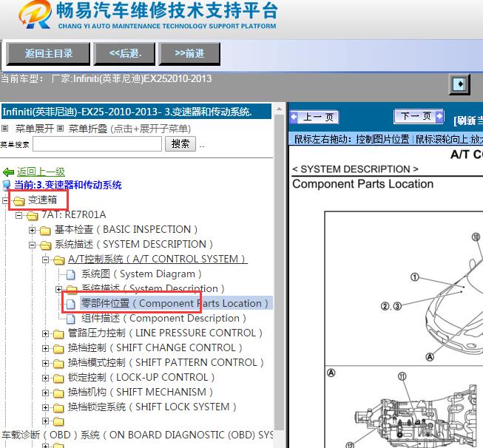Go to next page with 下一页
Viewport: 483px width, 448px height.
click(419, 116)
